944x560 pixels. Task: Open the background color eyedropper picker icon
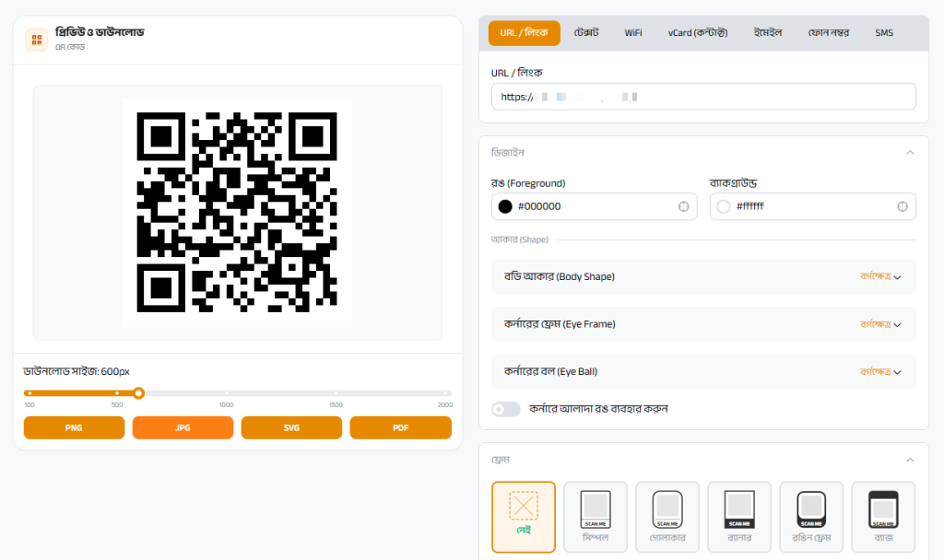click(x=902, y=206)
